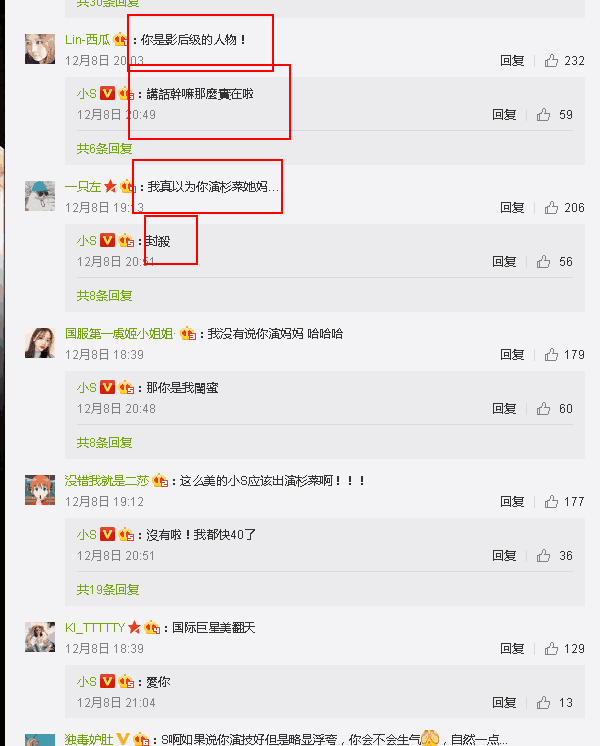Thumbs-up the comment with 179 likes

coord(551,354)
